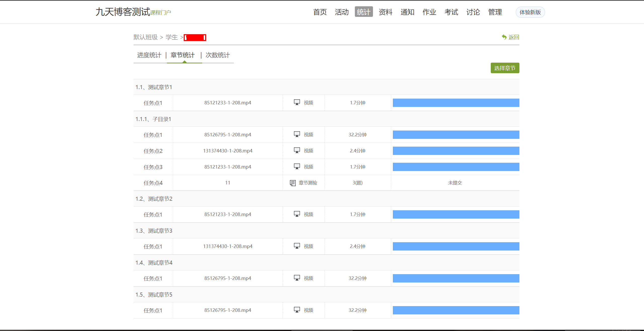Viewport: 644px width, 331px height.
Task: Click the 选择章节 button
Action: 505,68
